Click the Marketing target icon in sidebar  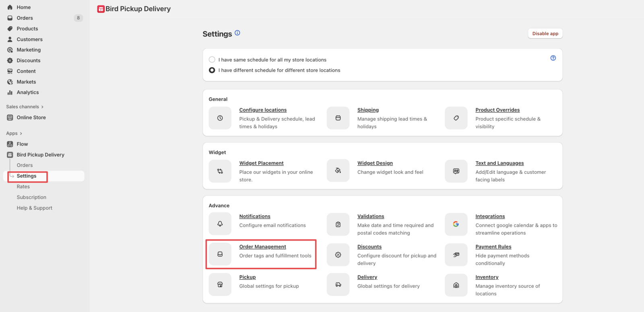[10, 50]
